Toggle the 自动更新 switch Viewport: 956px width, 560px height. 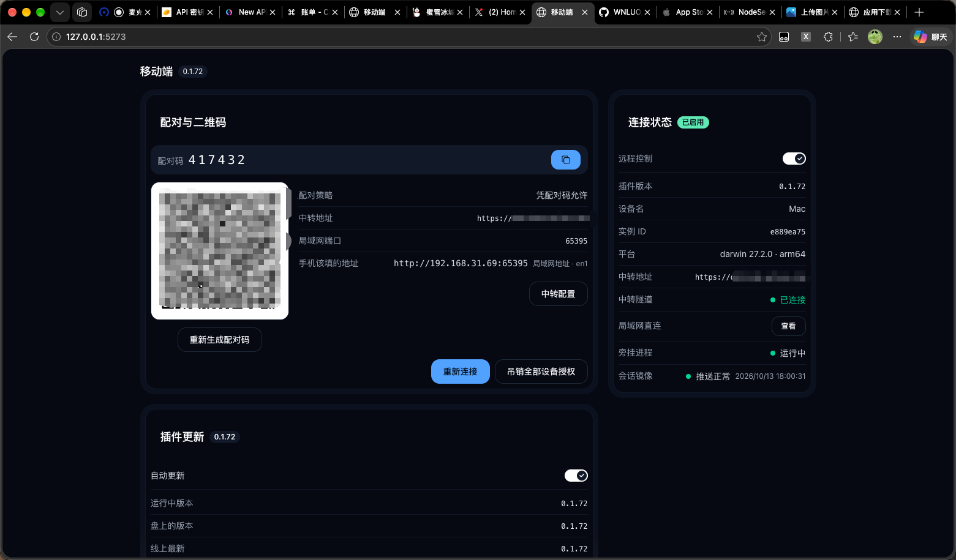click(x=576, y=476)
